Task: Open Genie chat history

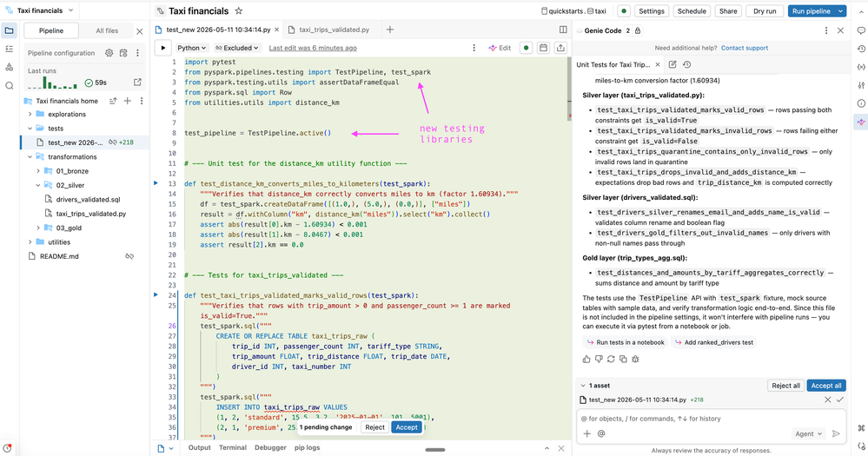Action: pos(687,65)
